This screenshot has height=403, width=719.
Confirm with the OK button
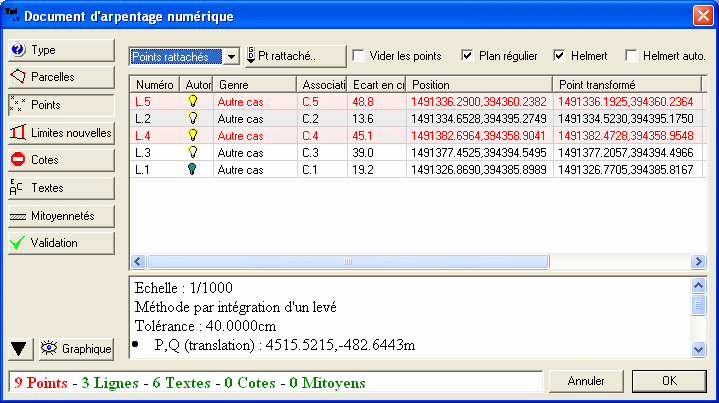click(669, 381)
